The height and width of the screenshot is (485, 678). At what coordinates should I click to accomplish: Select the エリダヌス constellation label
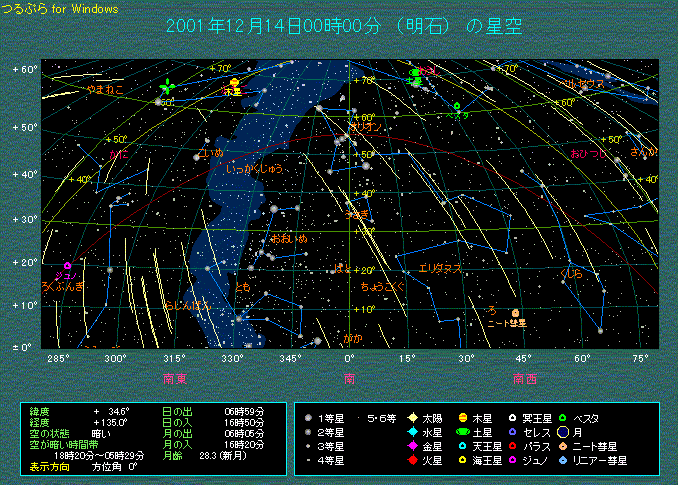click(440, 269)
